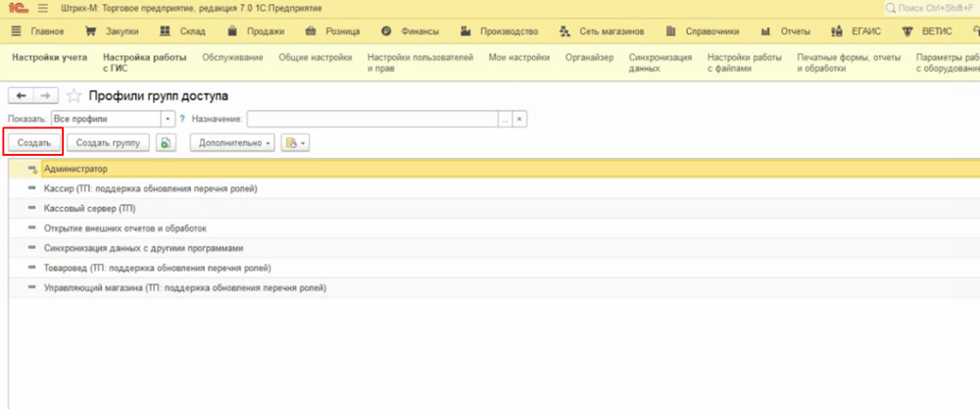Click the copy profile icon button

tap(166, 143)
